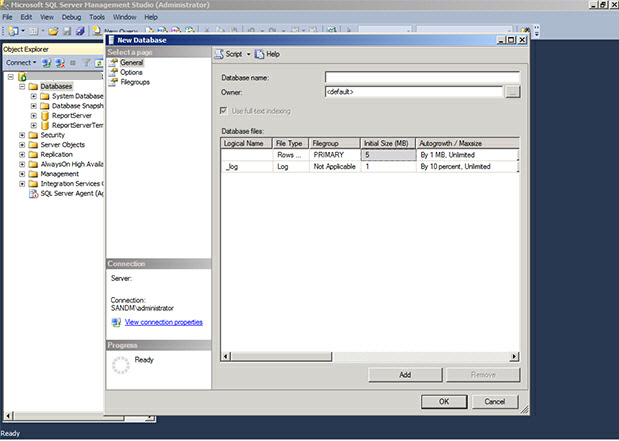Click the Filter funnel icon in Object Explorer
Viewport: 619px width, 441px height.
point(86,63)
